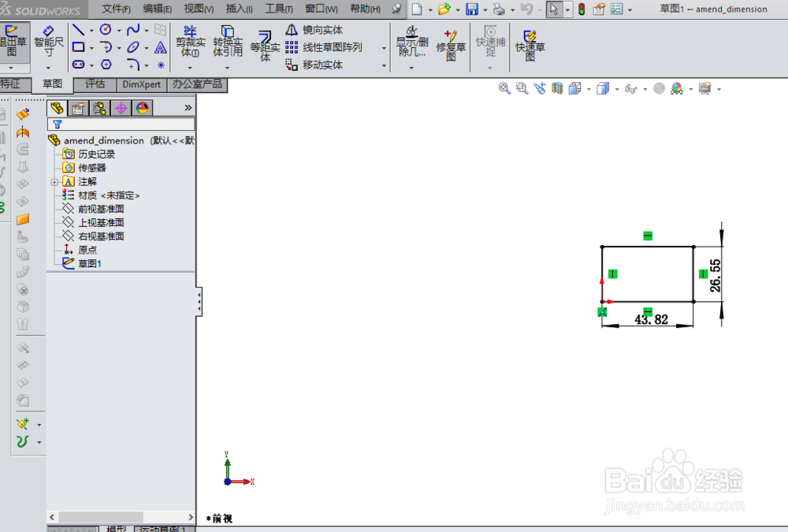Image resolution: width=788 pixels, height=532 pixels.
Task: Click Offset Entities (等距实体) tool
Action: 265,45
